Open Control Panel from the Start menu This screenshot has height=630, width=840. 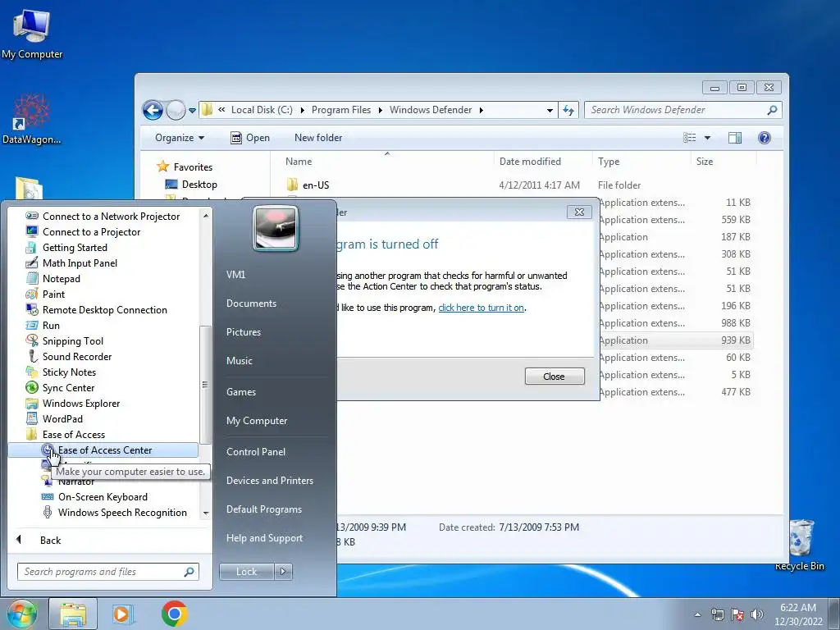point(256,452)
